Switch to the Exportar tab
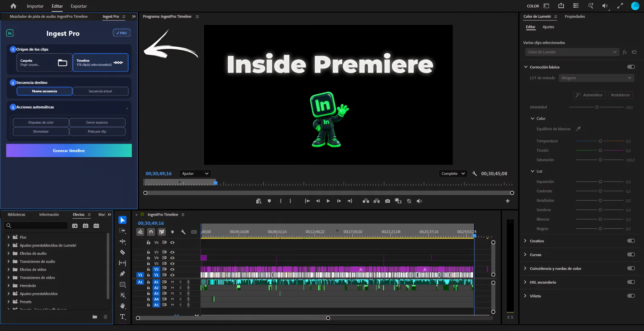This screenshot has height=331, width=644. pyautogui.click(x=78, y=6)
